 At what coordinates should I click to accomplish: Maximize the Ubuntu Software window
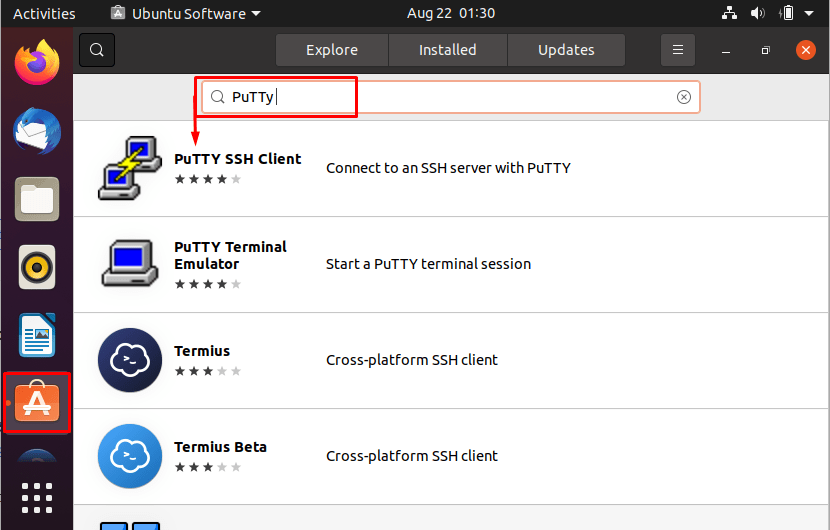point(765,50)
